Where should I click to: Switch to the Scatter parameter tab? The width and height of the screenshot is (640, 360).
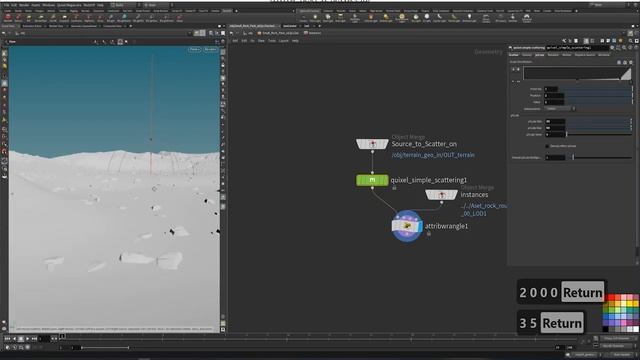click(513, 55)
